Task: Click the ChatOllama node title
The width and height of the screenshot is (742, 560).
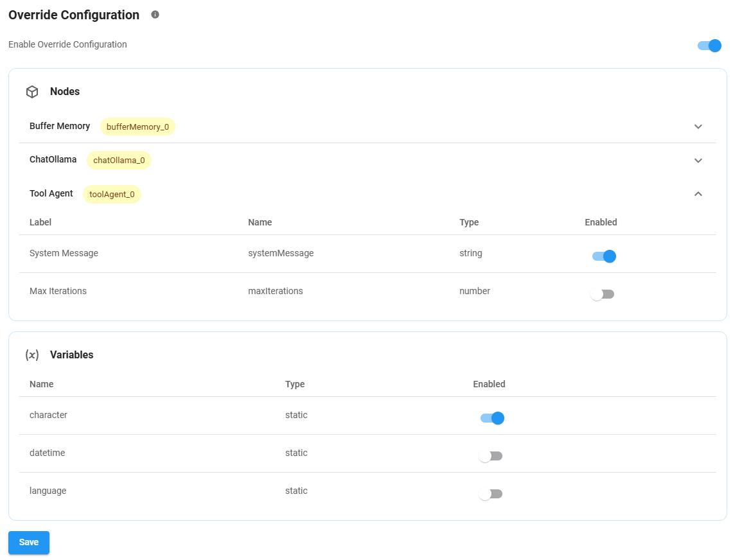Action: 53,159
